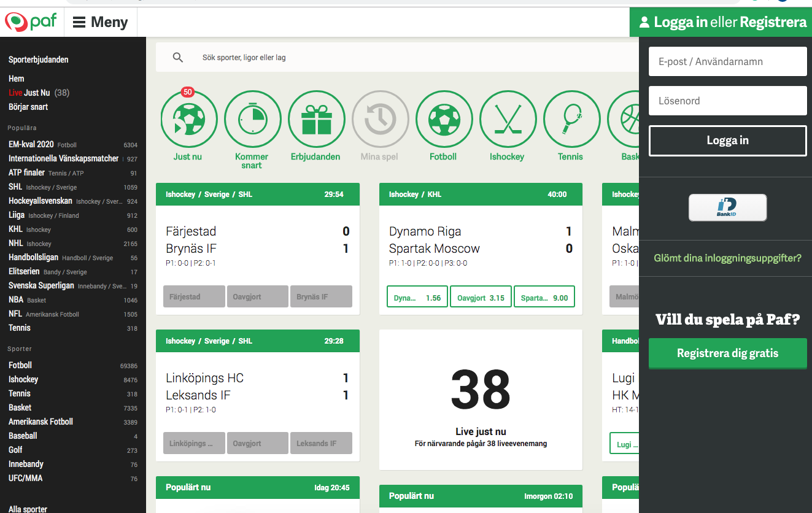Open the Just nu live icon
The image size is (812, 513).
coord(189,119)
